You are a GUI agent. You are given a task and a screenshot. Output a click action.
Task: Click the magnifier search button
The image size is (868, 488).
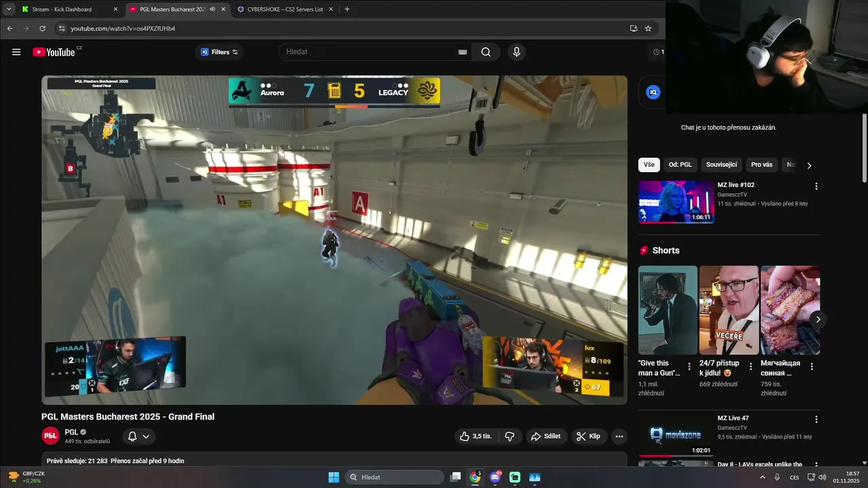coord(486,52)
